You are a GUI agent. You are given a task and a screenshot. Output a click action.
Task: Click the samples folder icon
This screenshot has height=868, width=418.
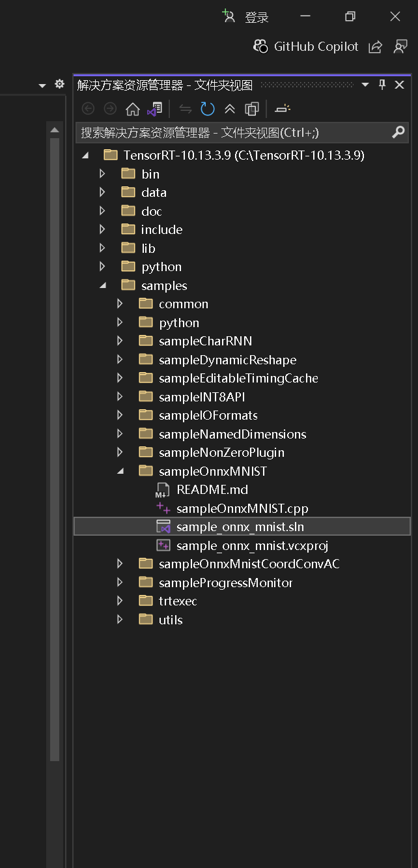128,285
